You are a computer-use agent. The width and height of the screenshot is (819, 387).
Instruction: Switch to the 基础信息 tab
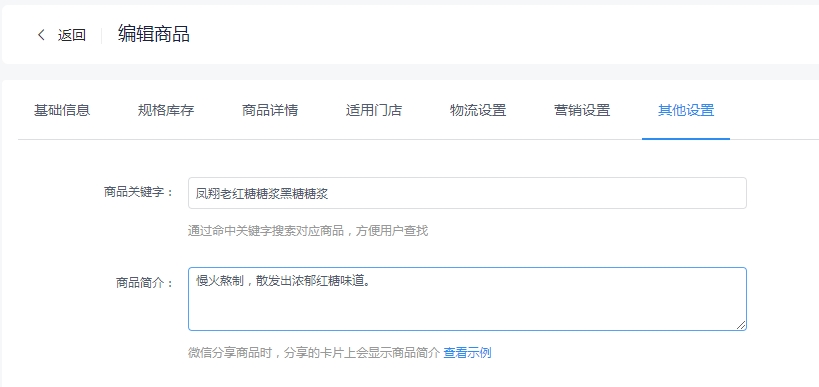click(62, 111)
